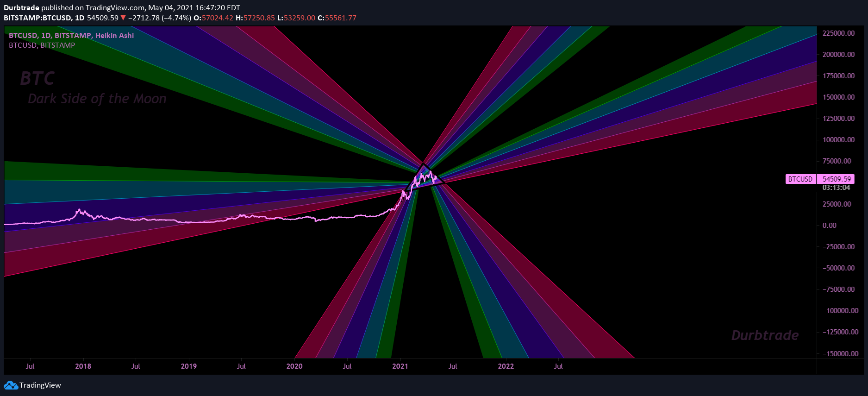Open the TradingView text link at bottom
Screen dimensions: 868x396
(x=40, y=385)
